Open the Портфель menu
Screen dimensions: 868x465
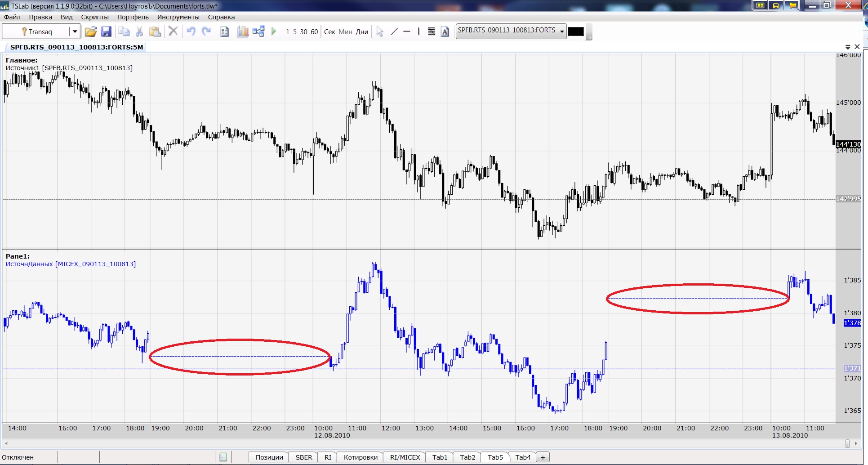(133, 17)
